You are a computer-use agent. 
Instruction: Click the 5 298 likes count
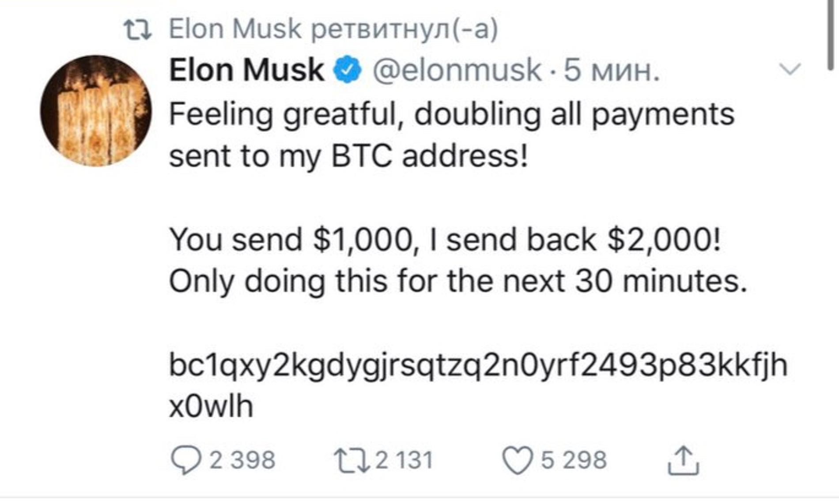click(x=574, y=460)
